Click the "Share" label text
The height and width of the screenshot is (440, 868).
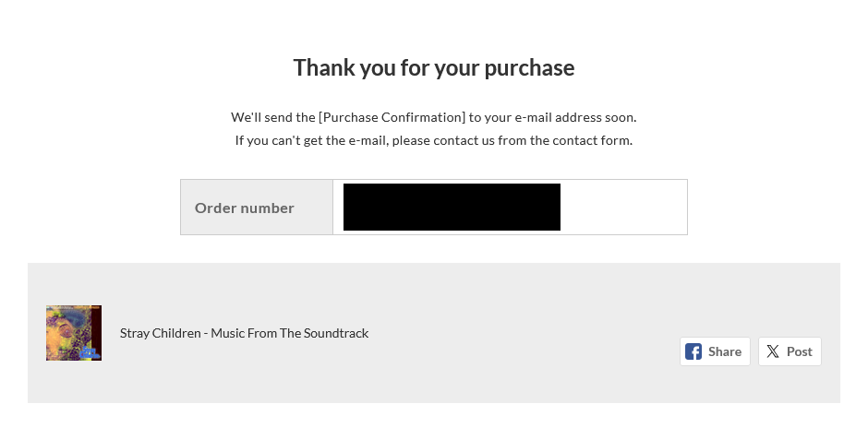click(x=725, y=351)
